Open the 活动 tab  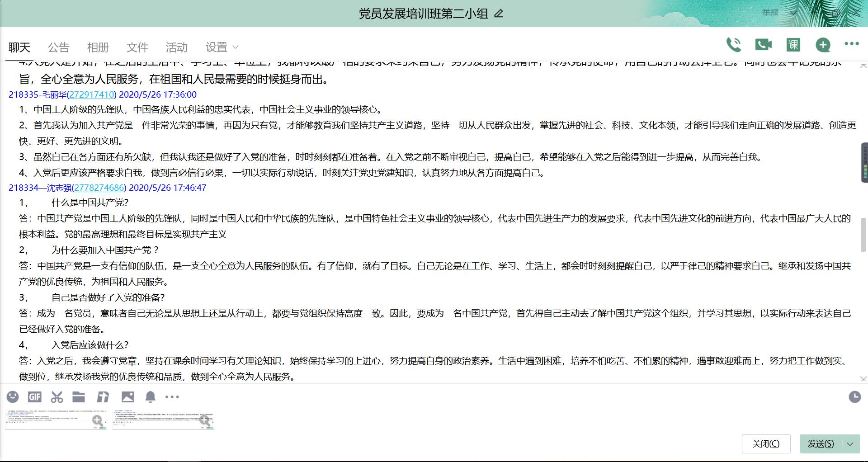point(177,47)
